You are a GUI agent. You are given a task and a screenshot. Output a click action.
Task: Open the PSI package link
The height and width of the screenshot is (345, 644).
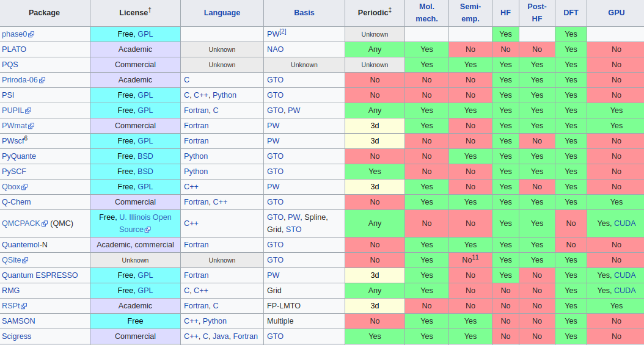point(8,95)
